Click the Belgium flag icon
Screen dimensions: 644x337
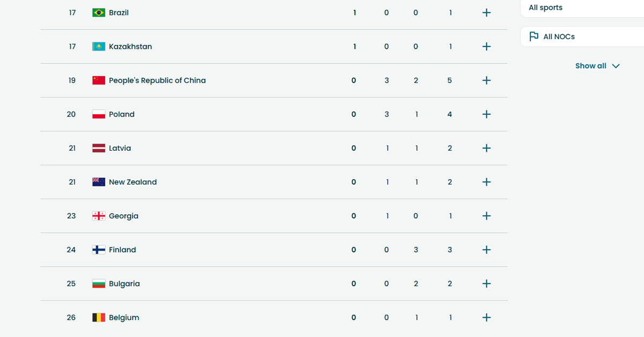(x=99, y=317)
